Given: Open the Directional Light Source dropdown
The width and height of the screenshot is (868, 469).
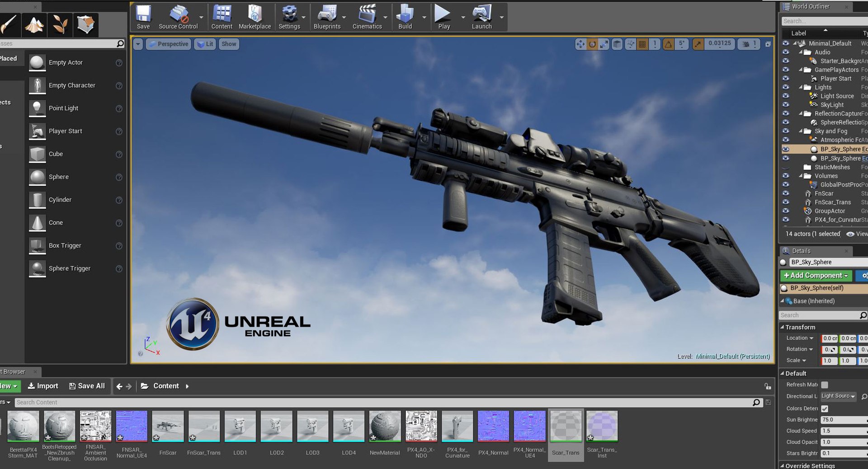Looking at the screenshot, I should click(838, 396).
